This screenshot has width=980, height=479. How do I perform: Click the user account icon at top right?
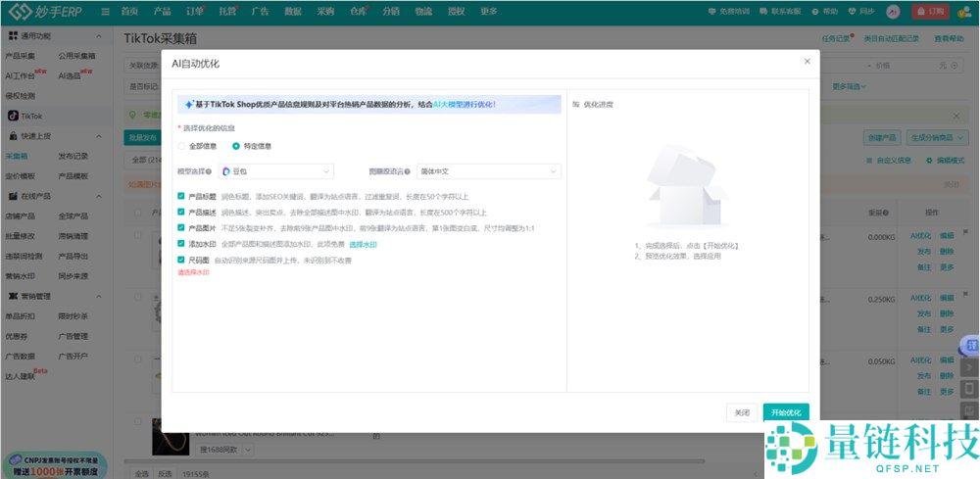(x=964, y=12)
